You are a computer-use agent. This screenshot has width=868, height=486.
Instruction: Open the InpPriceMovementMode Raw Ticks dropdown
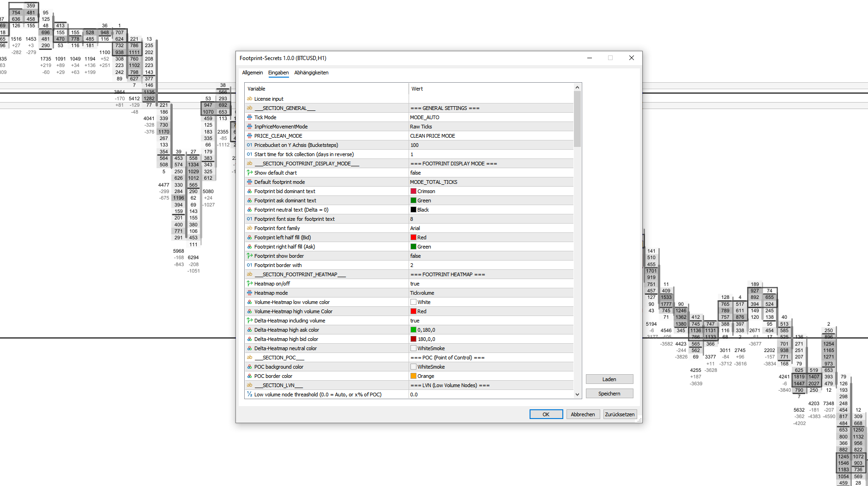tap(490, 127)
